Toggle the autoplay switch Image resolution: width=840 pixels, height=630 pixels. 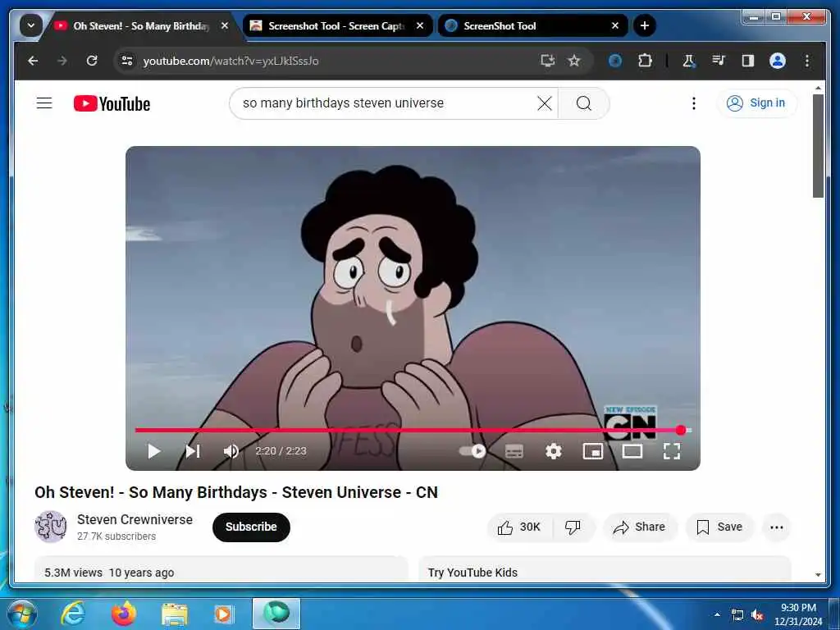[472, 451]
